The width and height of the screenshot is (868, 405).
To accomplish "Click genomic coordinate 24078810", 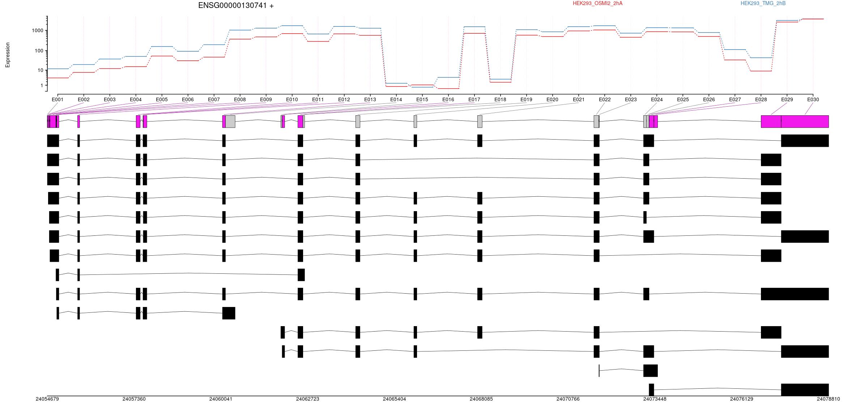I will 829,399.
